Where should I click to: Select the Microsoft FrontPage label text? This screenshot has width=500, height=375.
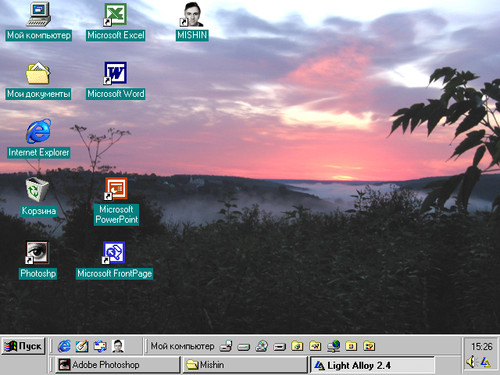(x=114, y=274)
